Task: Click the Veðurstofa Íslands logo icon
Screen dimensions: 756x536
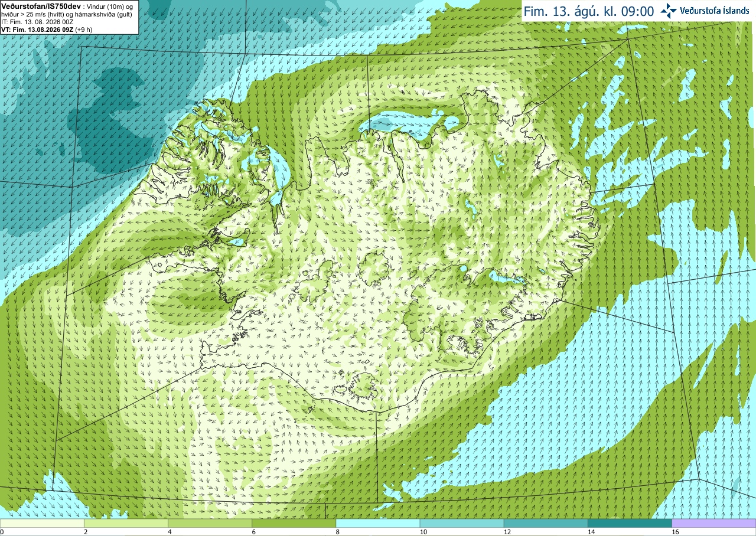Action: pos(669,11)
